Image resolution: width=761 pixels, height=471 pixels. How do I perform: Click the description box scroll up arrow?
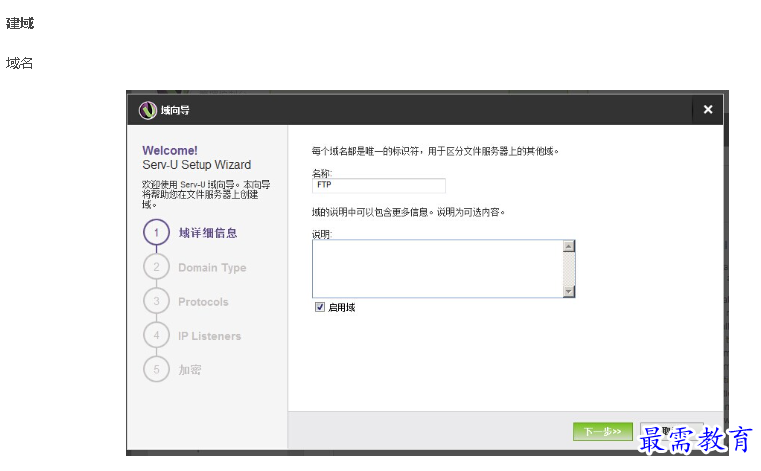[x=569, y=246]
